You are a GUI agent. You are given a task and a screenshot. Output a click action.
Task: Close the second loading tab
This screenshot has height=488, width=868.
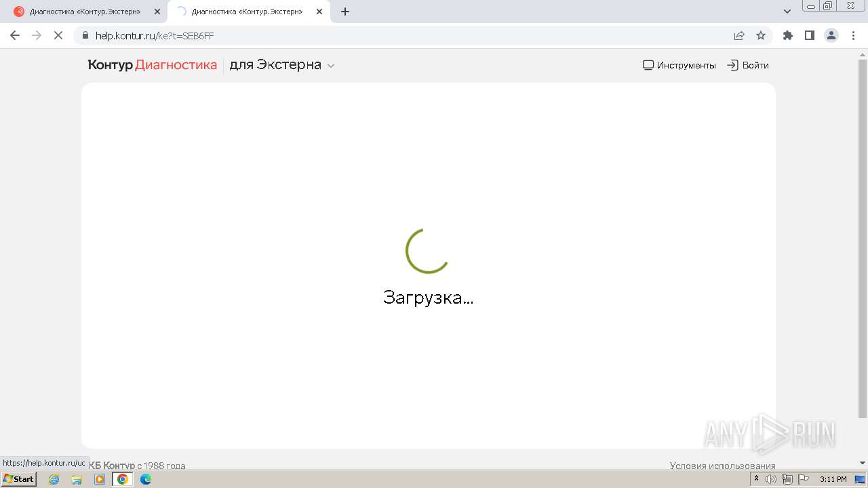pyautogui.click(x=319, y=12)
